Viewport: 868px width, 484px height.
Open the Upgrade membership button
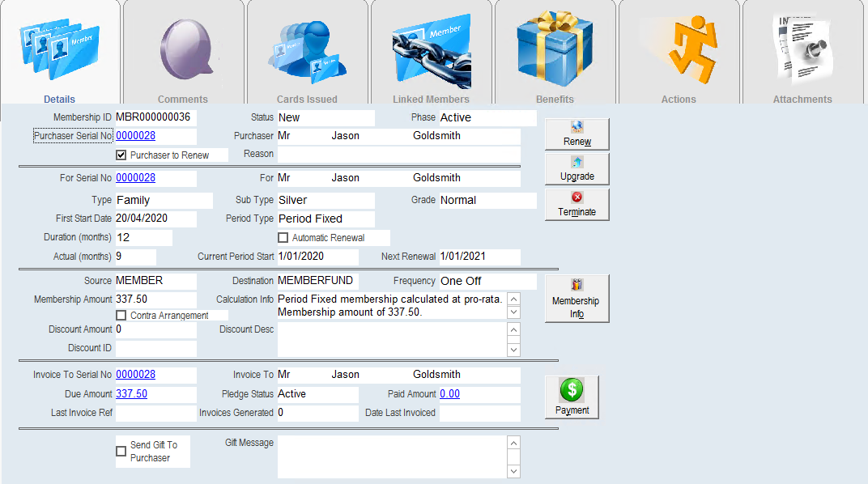577,169
